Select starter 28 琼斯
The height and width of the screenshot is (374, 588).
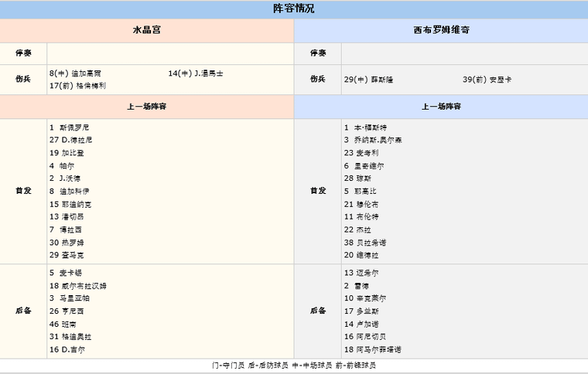pos(357,178)
